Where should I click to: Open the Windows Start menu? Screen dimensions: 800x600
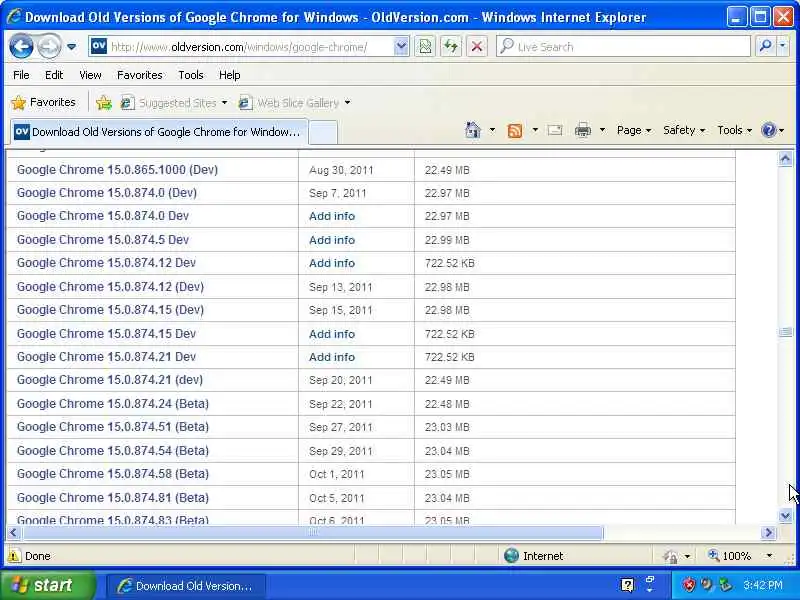[48, 585]
